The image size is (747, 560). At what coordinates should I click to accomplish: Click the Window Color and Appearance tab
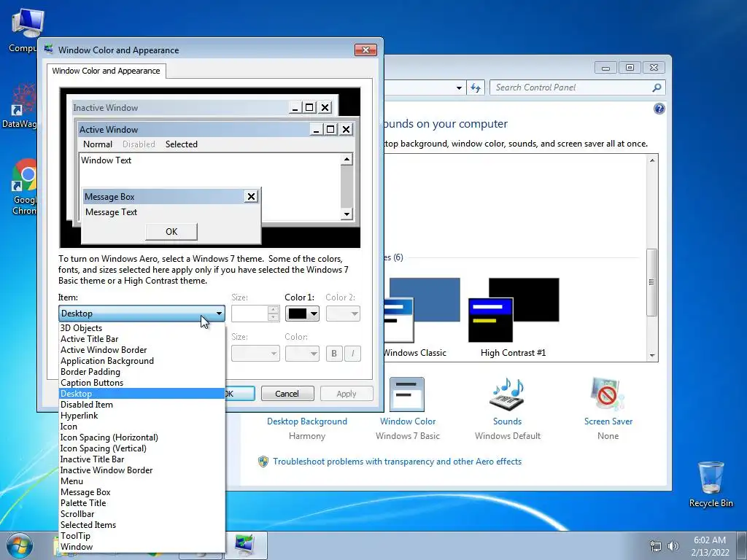[107, 71]
